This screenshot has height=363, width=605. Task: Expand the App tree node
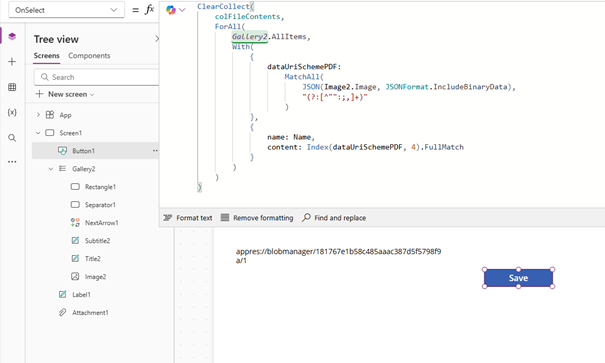38,115
